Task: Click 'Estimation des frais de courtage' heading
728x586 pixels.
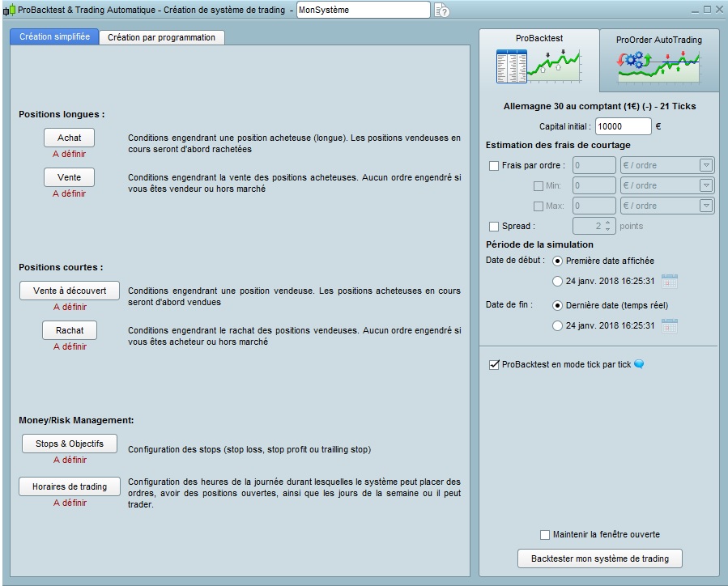Action: pos(558,145)
